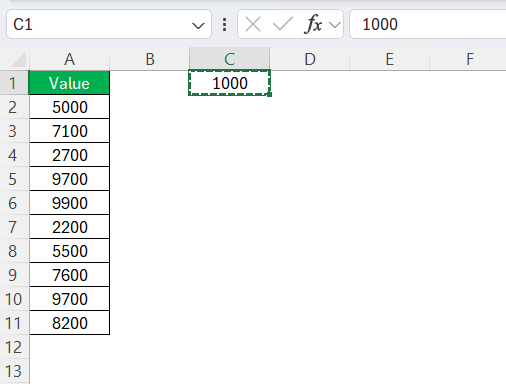Click the fill handle of cell C1
The image size is (506, 384).
pos(270,95)
